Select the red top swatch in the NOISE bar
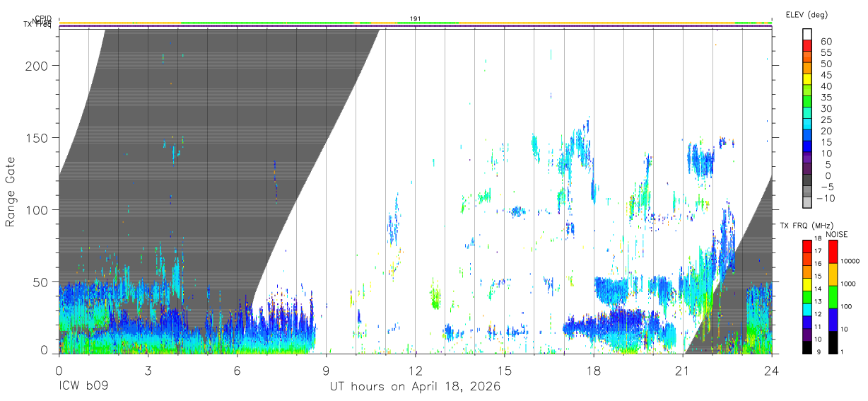This screenshot has width=868, height=401. pyautogui.click(x=832, y=251)
